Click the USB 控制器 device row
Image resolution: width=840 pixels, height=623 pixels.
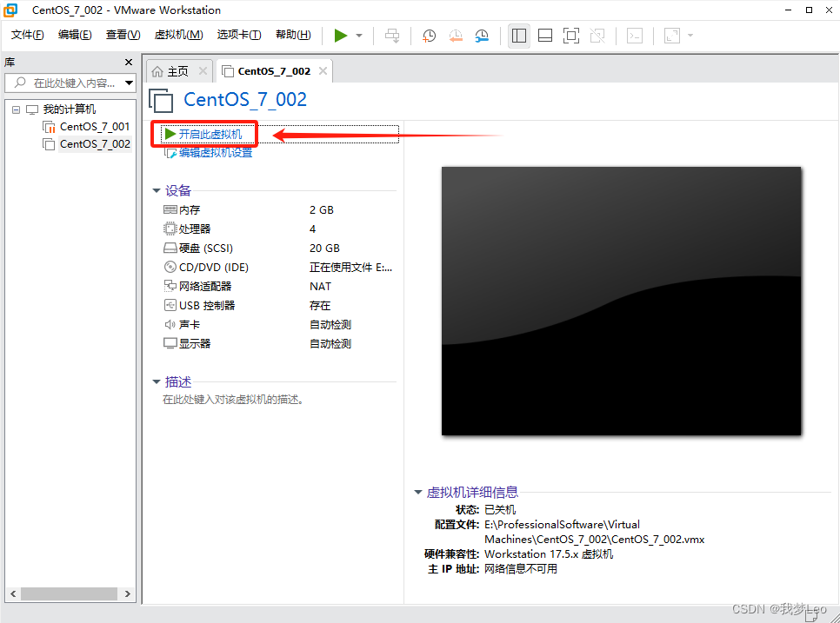pos(277,306)
